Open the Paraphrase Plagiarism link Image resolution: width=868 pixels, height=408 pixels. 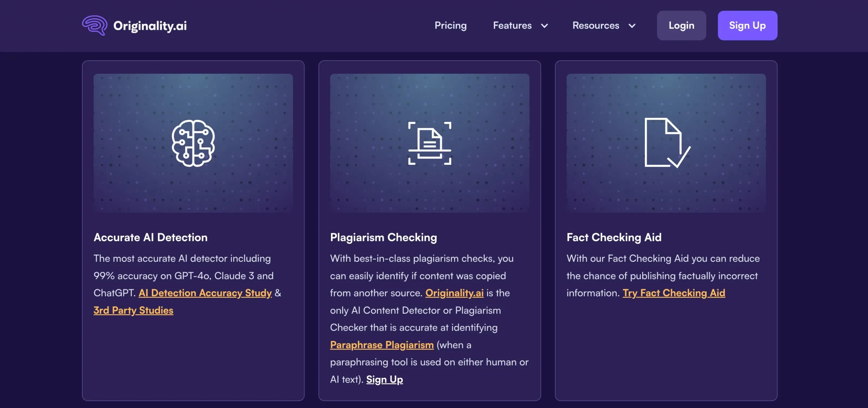click(382, 345)
